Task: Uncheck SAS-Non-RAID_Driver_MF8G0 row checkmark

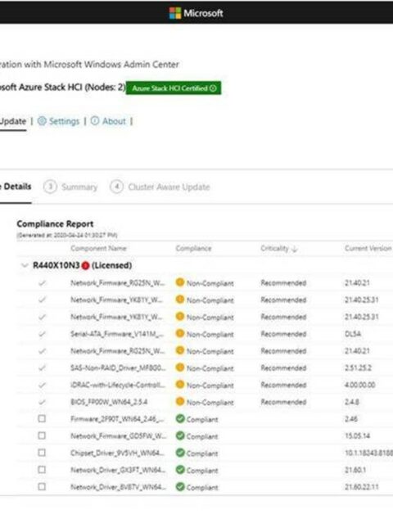Action: 42,367
